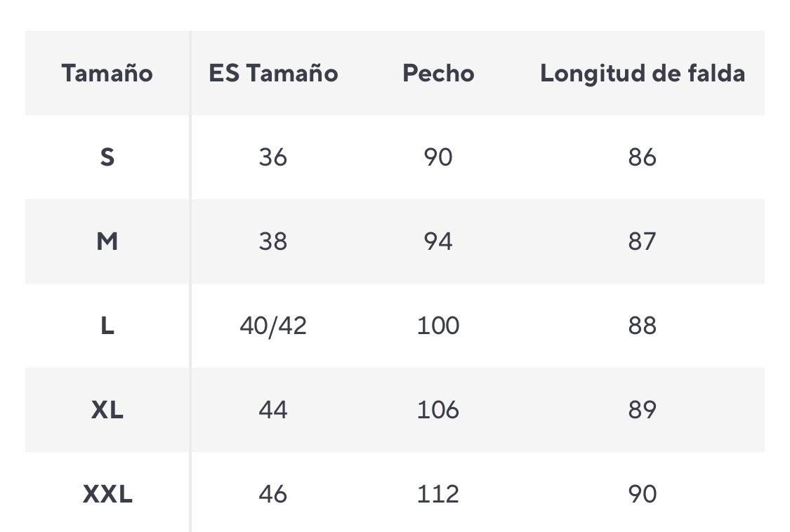This screenshot has height=532, width=790.
Task: Click ES size value 46
Action: pyautogui.click(x=273, y=494)
